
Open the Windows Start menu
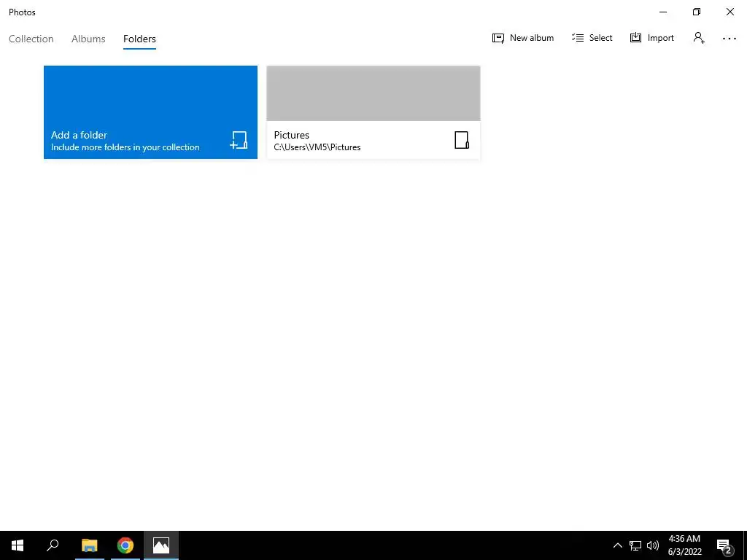18,545
